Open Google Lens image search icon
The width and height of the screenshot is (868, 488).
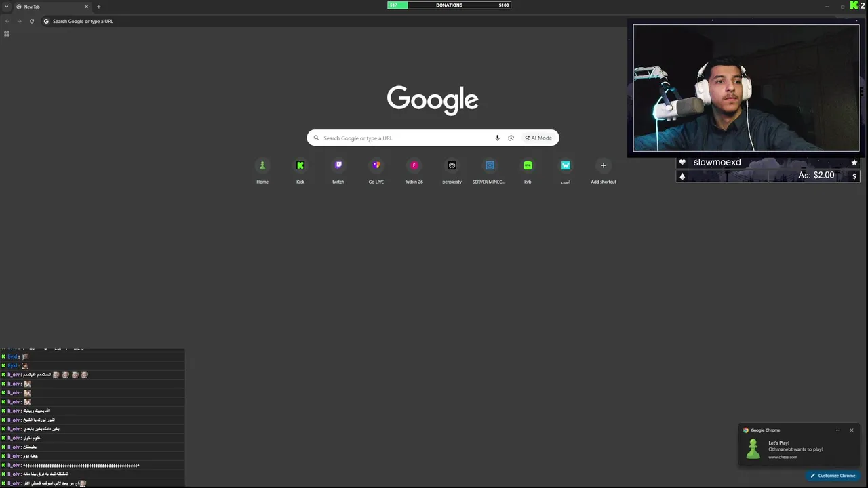point(511,138)
